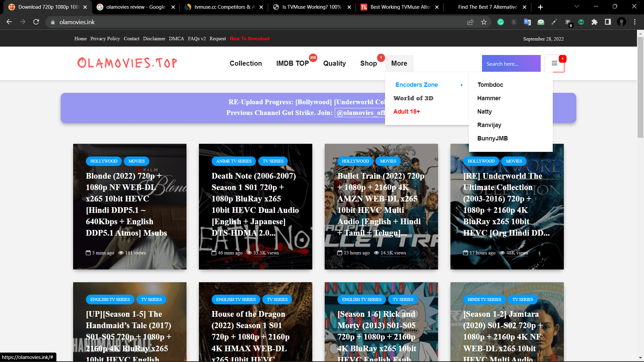The height and width of the screenshot is (362, 644).
Task: Choose Natty encoder from submenu
Action: click(x=484, y=112)
